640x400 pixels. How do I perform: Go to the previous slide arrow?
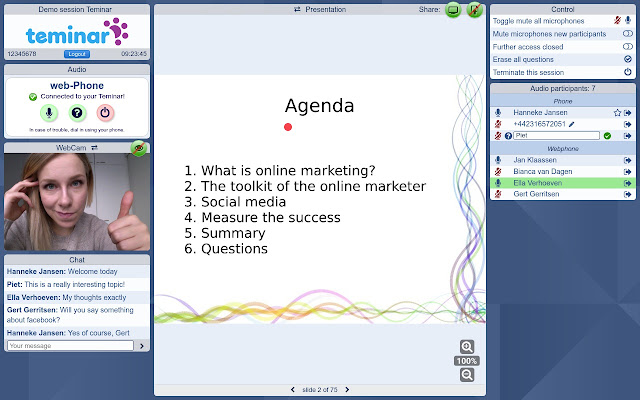click(x=293, y=390)
